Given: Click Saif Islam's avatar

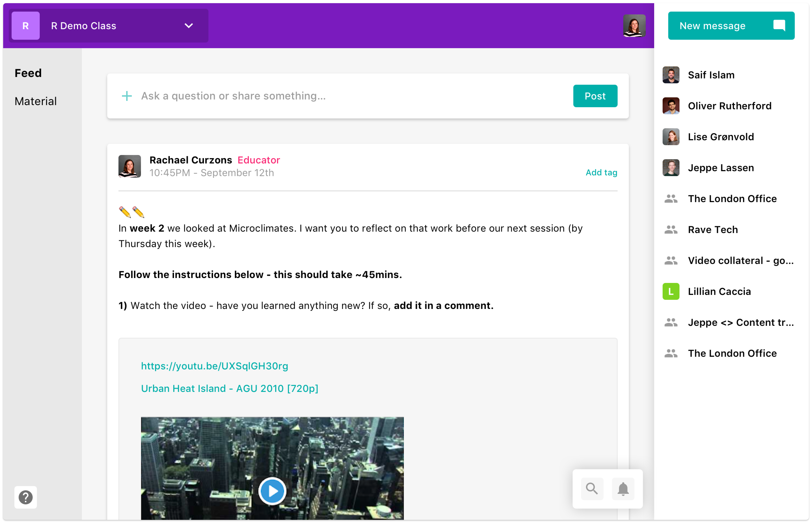Looking at the screenshot, I should (x=671, y=75).
